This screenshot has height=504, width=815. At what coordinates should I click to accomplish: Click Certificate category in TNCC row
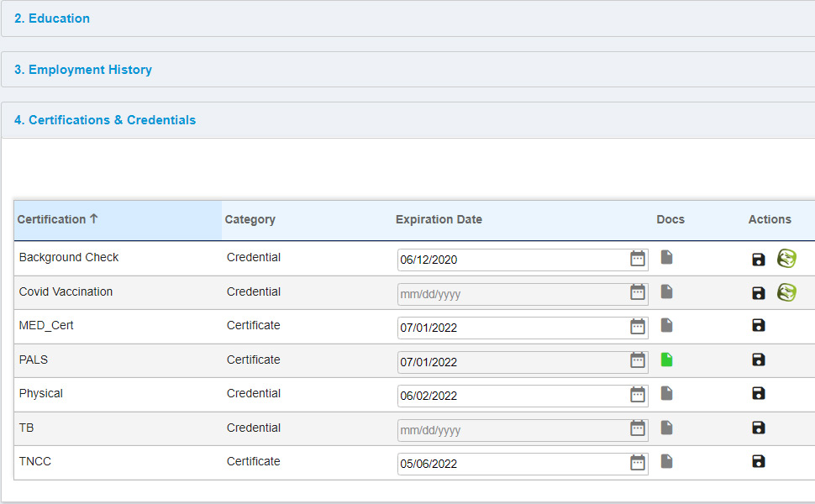coord(253,461)
